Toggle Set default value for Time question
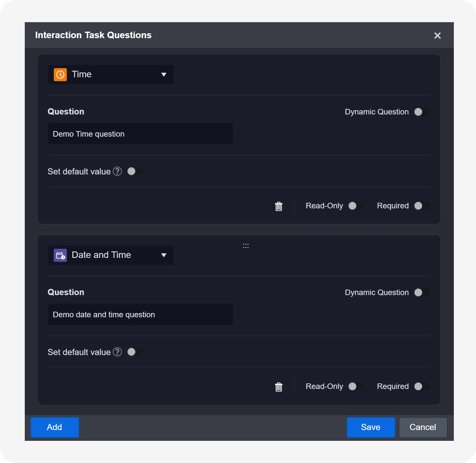This screenshot has height=463, width=476. pyautogui.click(x=135, y=171)
